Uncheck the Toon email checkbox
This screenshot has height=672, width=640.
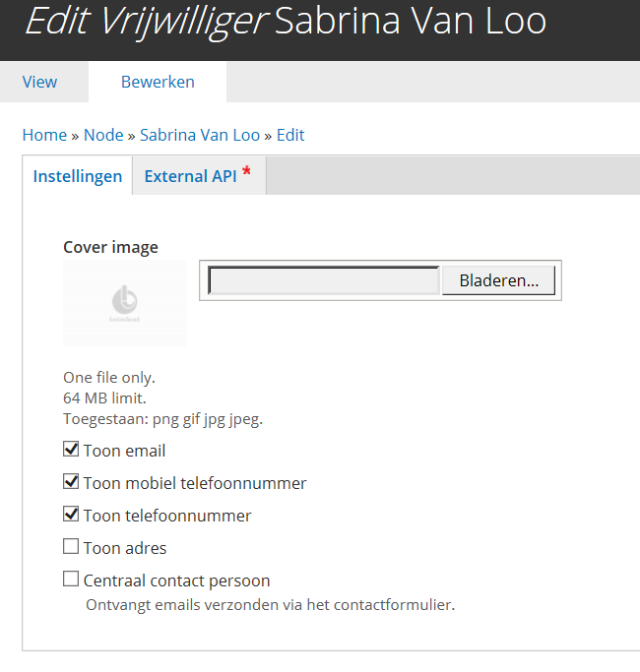[x=71, y=449]
